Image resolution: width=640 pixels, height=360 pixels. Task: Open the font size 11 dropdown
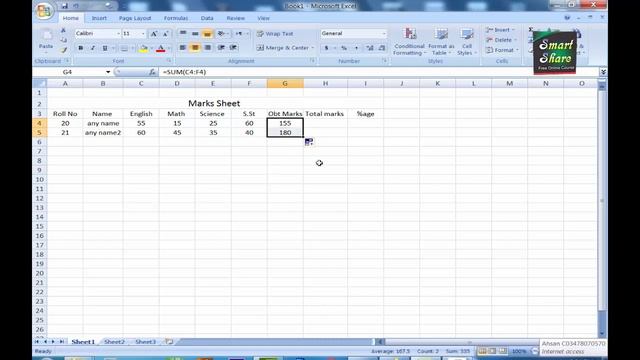143,33
